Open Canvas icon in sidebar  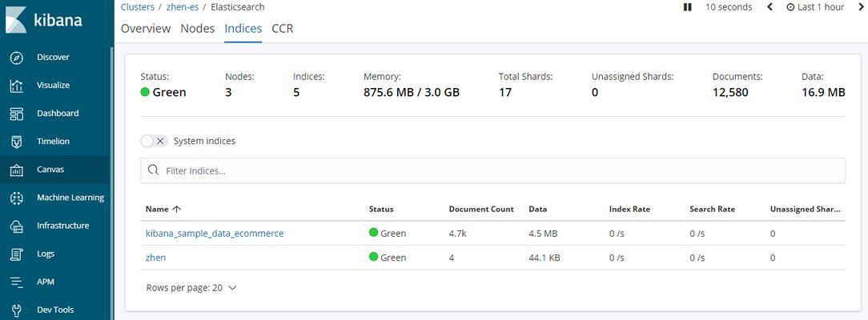(x=17, y=170)
